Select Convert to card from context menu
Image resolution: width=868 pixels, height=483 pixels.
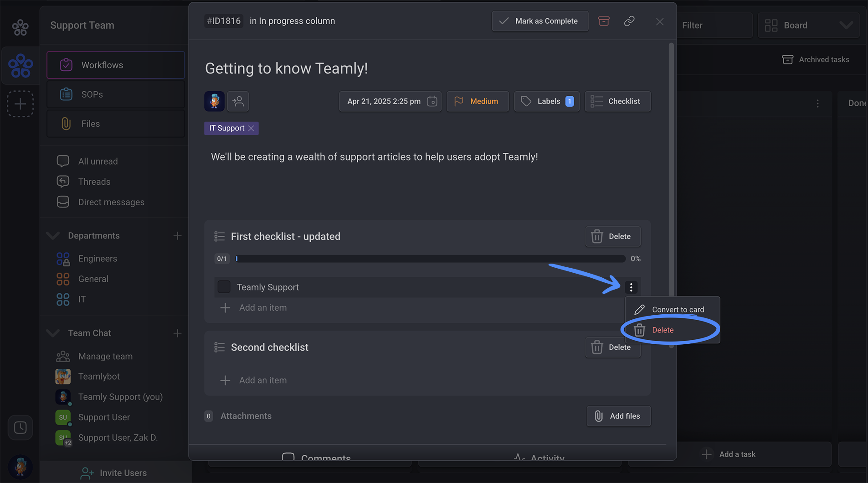pos(673,310)
